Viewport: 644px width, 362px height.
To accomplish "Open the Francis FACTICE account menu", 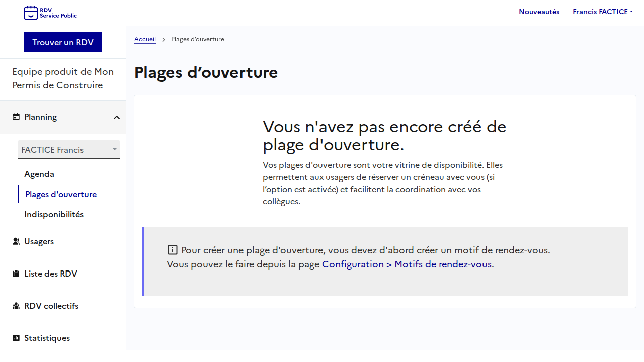I will [x=602, y=12].
